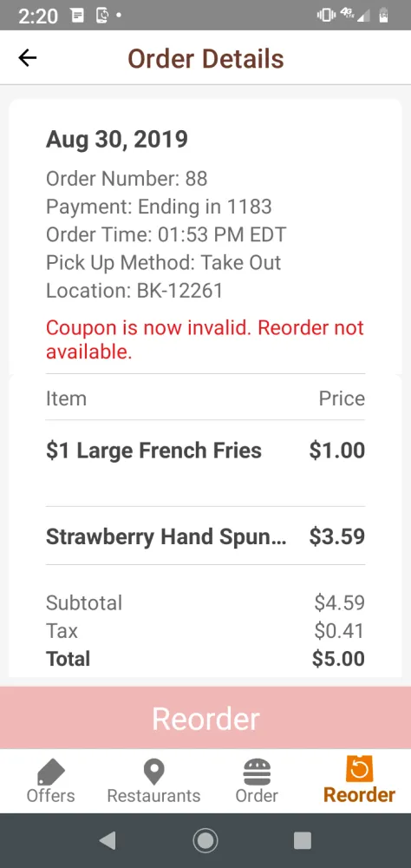Tap the Order burger icon
The image size is (411, 868).
tap(257, 771)
